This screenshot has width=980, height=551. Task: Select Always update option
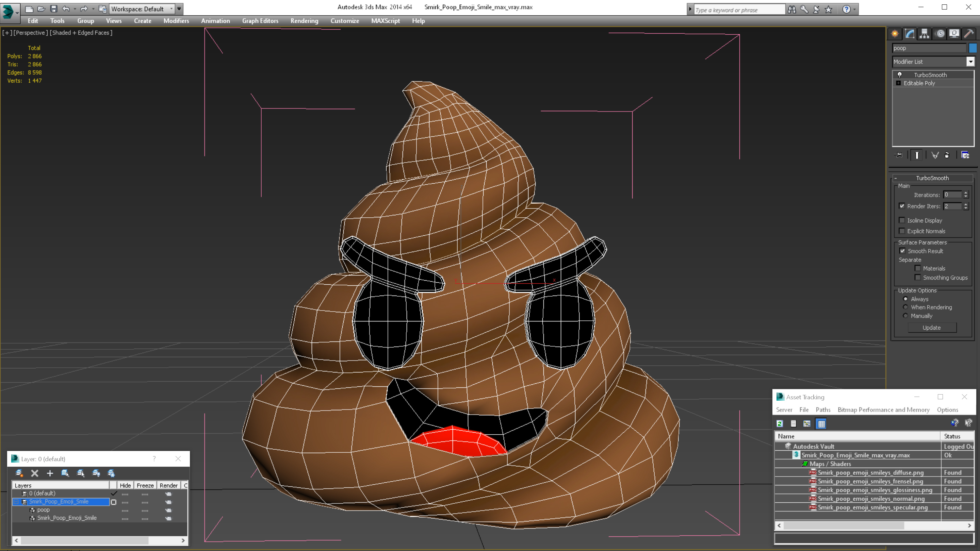click(905, 299)
